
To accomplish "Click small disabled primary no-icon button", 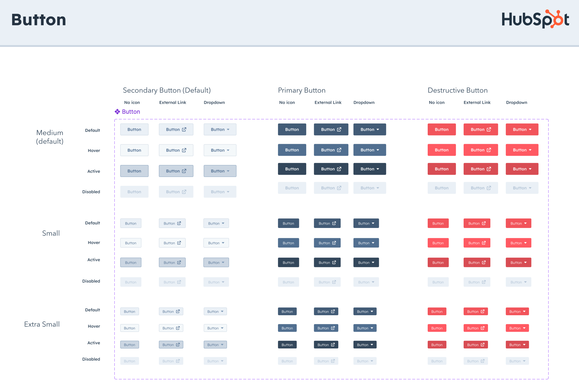I will tap(288, 282).
